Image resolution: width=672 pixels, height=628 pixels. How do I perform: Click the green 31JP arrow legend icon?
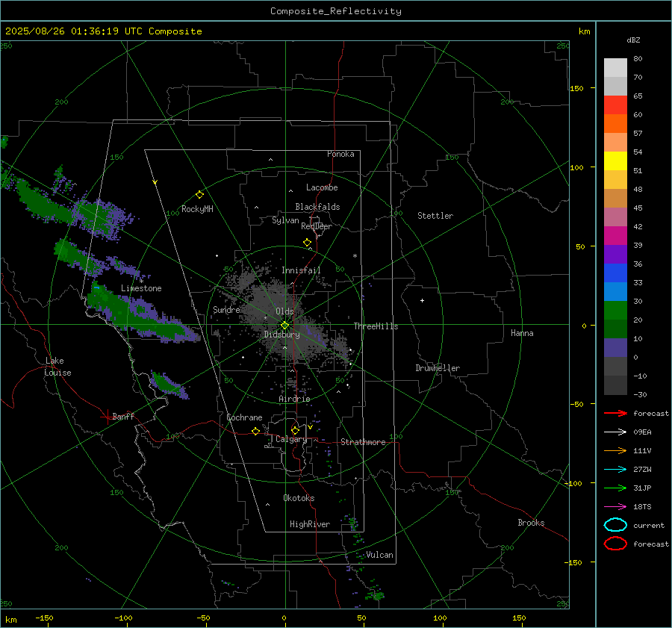tap(615, 488)
